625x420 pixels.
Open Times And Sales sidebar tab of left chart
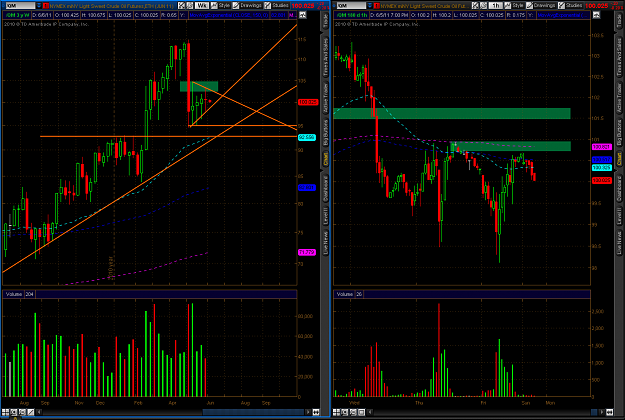point(325,57)
